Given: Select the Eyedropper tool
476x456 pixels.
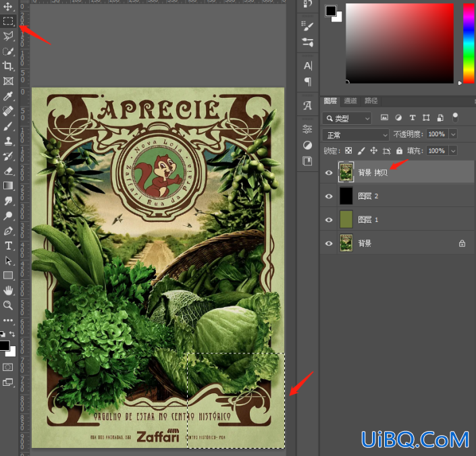Looking at the screenshot, I should (8, 96).
